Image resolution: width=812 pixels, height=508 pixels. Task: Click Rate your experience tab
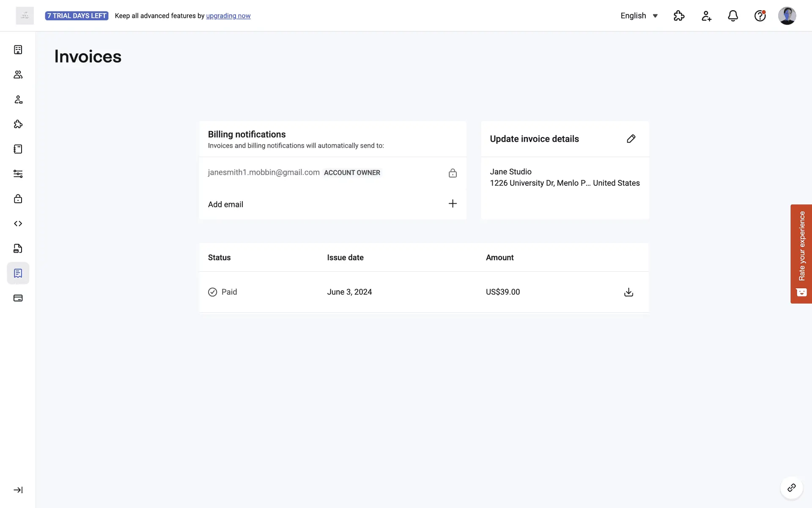[801, 254]
